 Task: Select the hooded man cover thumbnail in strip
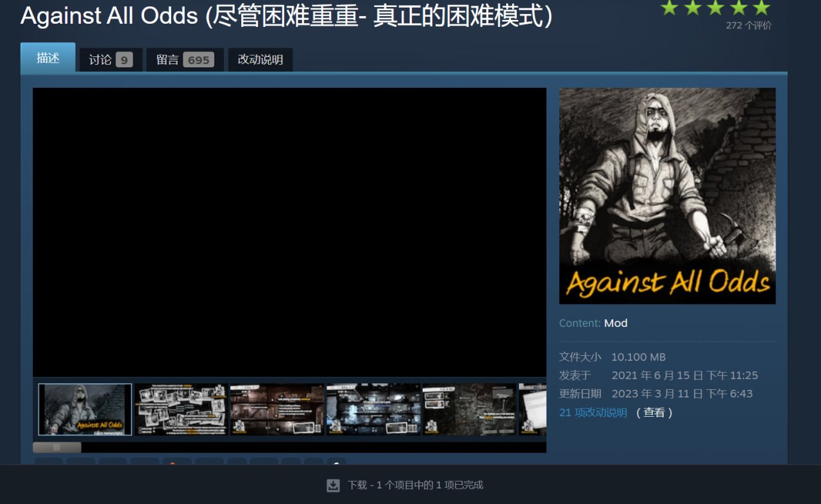click(85, 410)
